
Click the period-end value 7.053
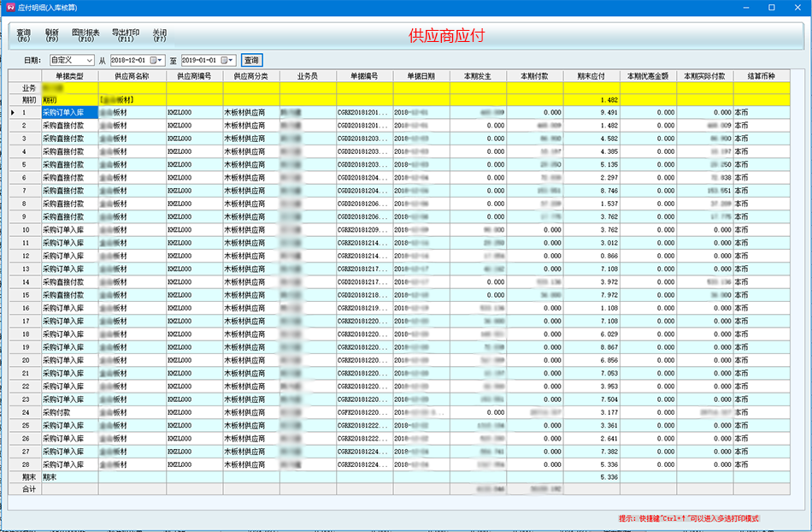[x=609, y=373]
